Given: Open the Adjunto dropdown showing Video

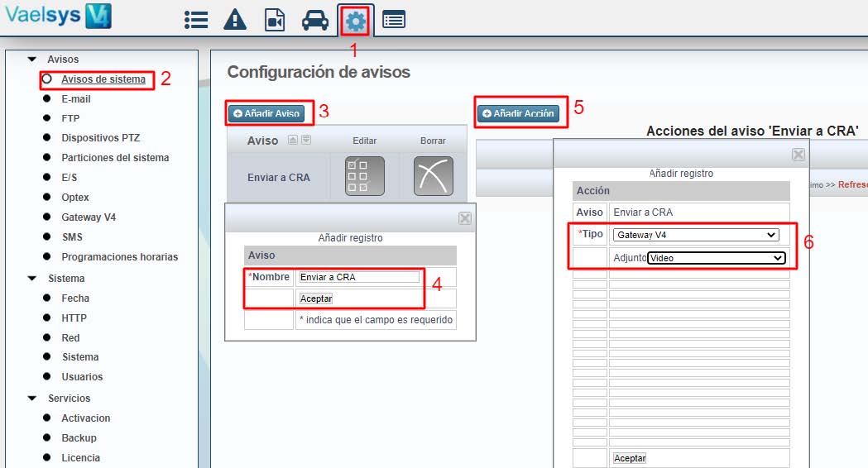Looking at the screenshot, I should (716, 258).
